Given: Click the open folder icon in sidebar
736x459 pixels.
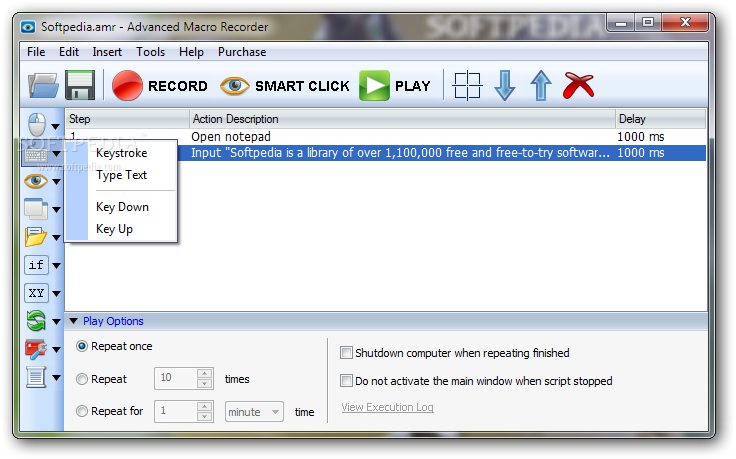Looking at the screenshot, I should point(36,237).
